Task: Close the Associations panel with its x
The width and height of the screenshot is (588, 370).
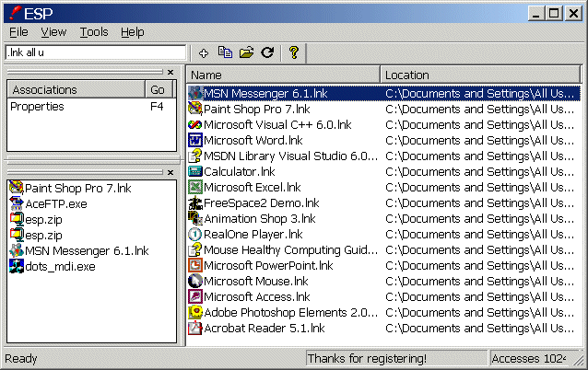Action: (171, 72)
